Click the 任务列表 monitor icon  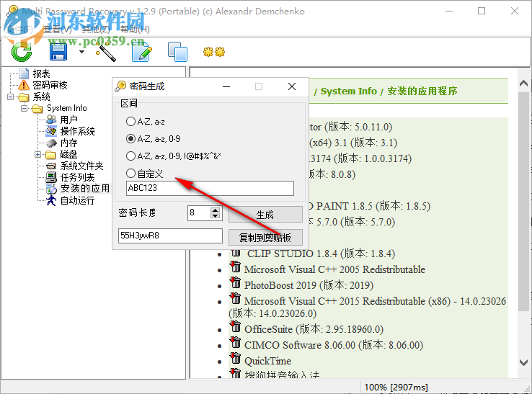click(51, 177)
